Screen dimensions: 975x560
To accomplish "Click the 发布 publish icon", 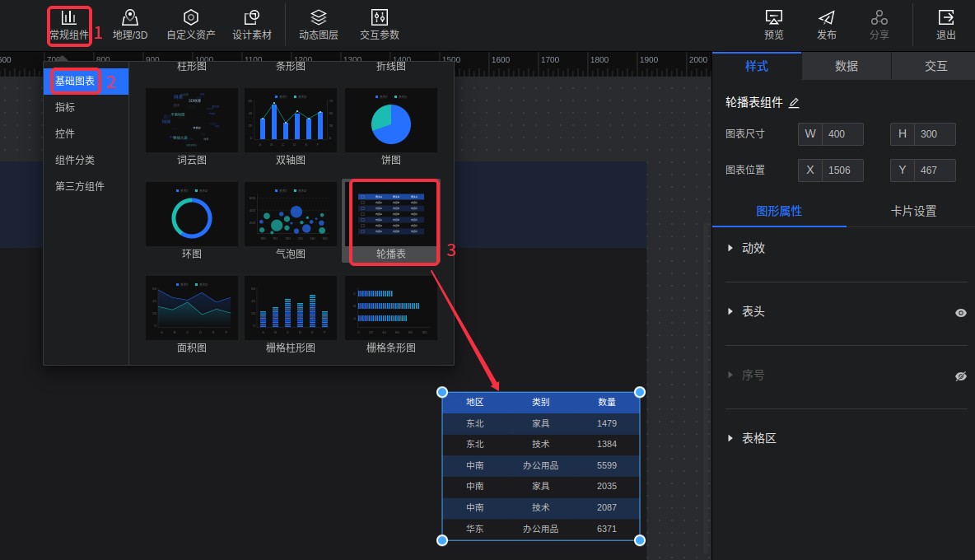I will 827,17.
